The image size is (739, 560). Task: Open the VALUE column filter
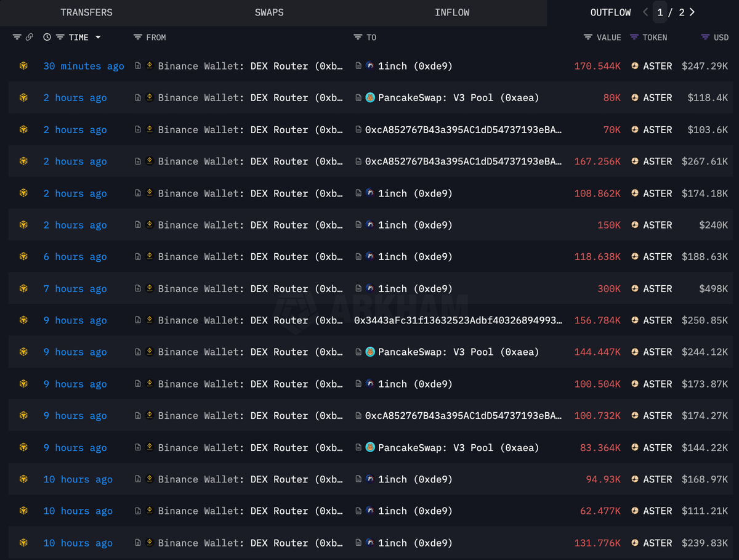coord(588,37)
